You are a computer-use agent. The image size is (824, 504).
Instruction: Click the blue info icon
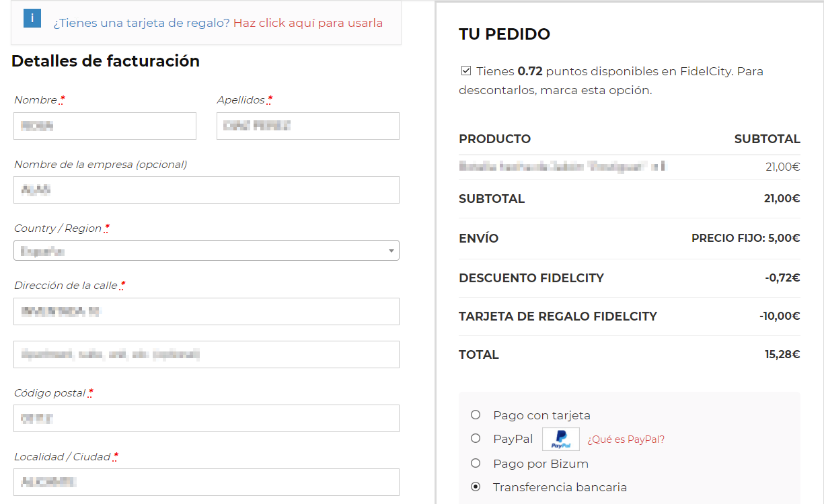32,18
